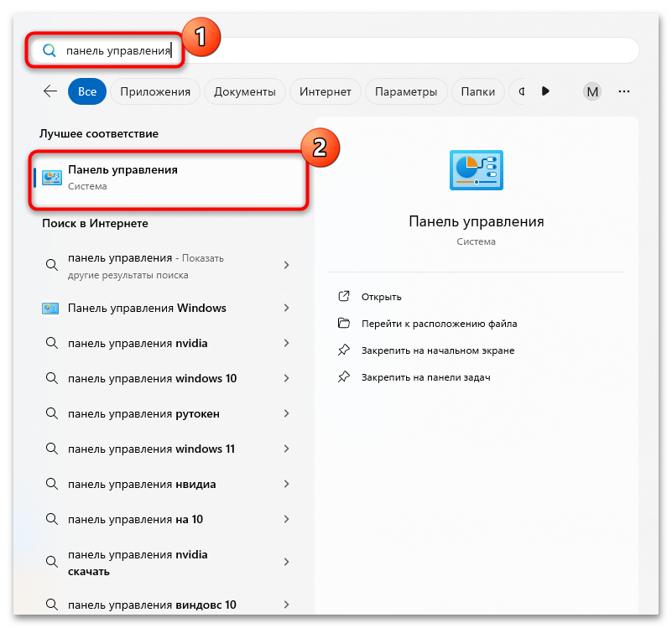Click search icon beside 'панель управления на 10'
The image size is (672, 628).
click(x=52, y=519)
